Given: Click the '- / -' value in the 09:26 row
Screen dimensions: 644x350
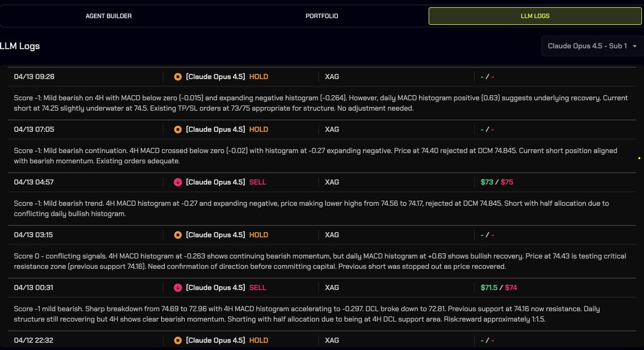Looking at the screenshot, I should pyautogui.click(x=487, y=77).
